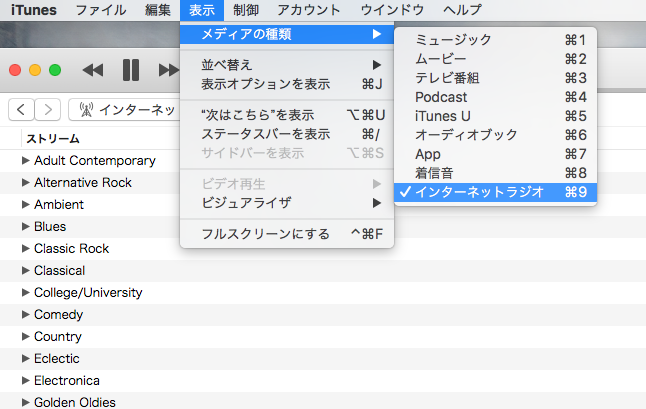Expand the Ambient category
Viewport: 646px width, 409px height.
[26, 204]
